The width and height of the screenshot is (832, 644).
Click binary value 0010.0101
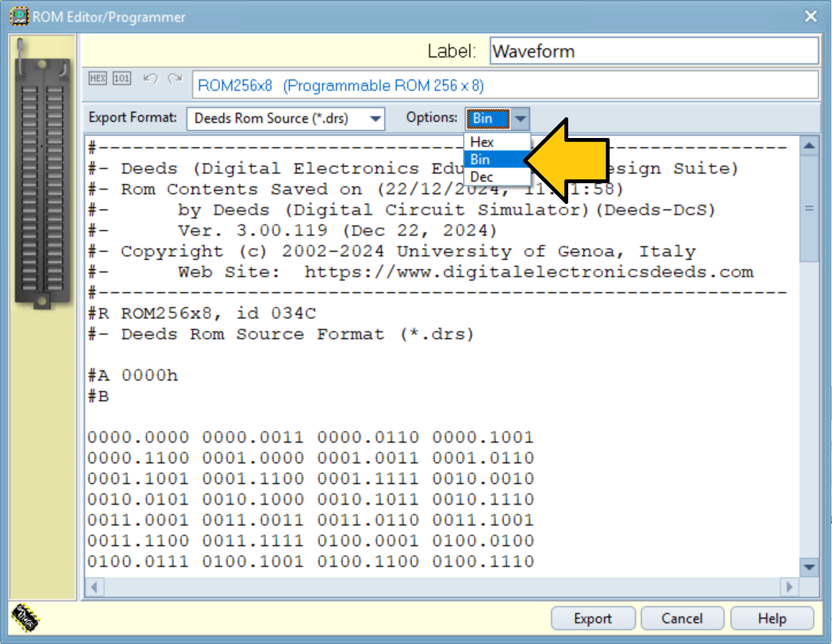point(138,500)
